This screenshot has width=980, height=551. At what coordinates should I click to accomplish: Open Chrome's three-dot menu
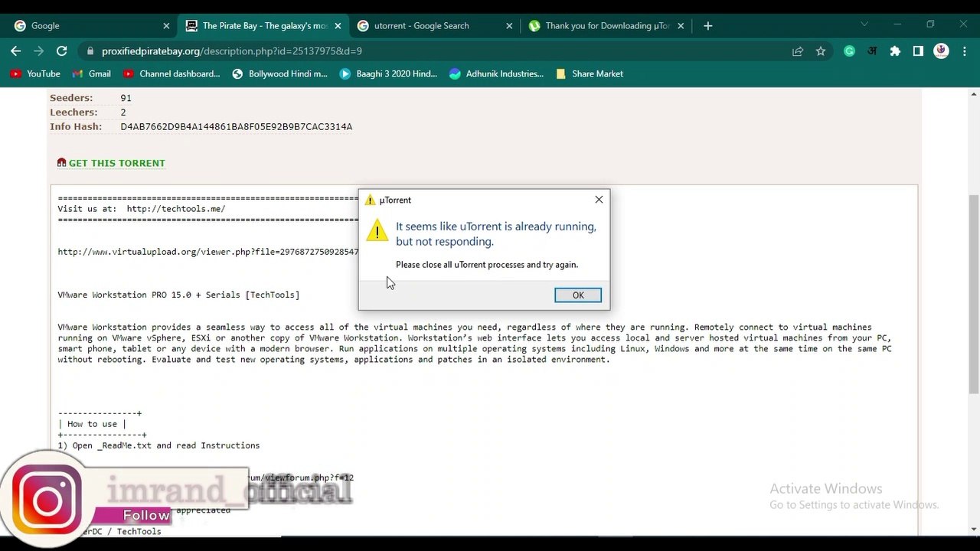963,51
